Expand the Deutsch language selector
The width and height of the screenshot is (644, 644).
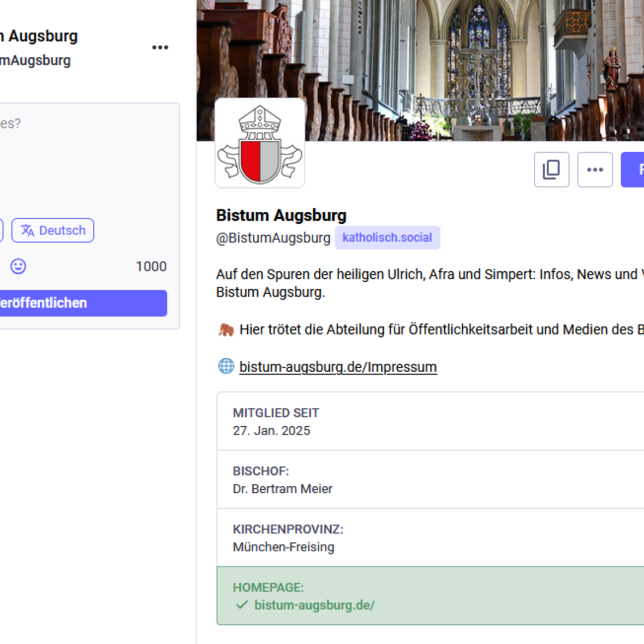pos(53,230)
